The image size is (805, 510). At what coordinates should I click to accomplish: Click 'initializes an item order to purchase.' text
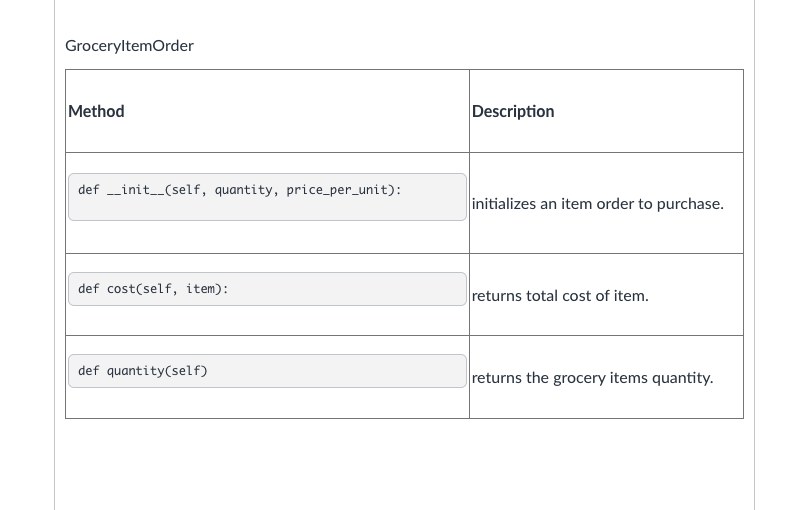[598, 204]
